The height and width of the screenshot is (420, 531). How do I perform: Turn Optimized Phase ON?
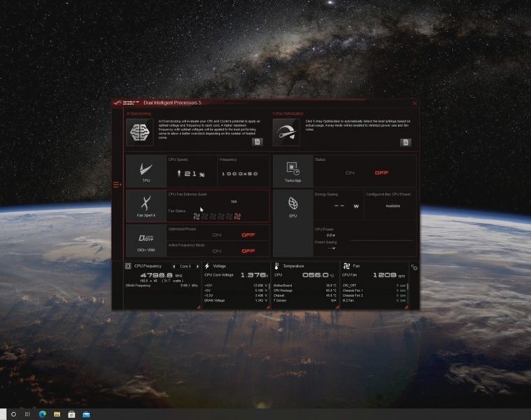tap(217, 235)
